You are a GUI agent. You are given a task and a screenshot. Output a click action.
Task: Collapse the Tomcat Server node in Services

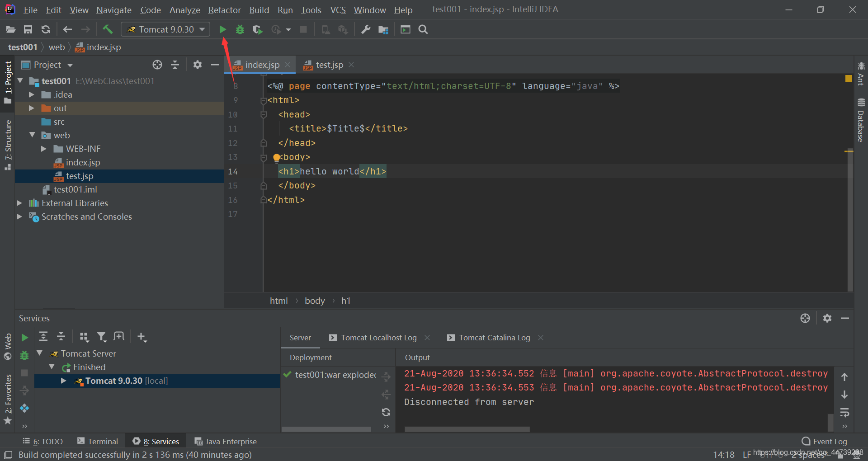tap(40, 353)
